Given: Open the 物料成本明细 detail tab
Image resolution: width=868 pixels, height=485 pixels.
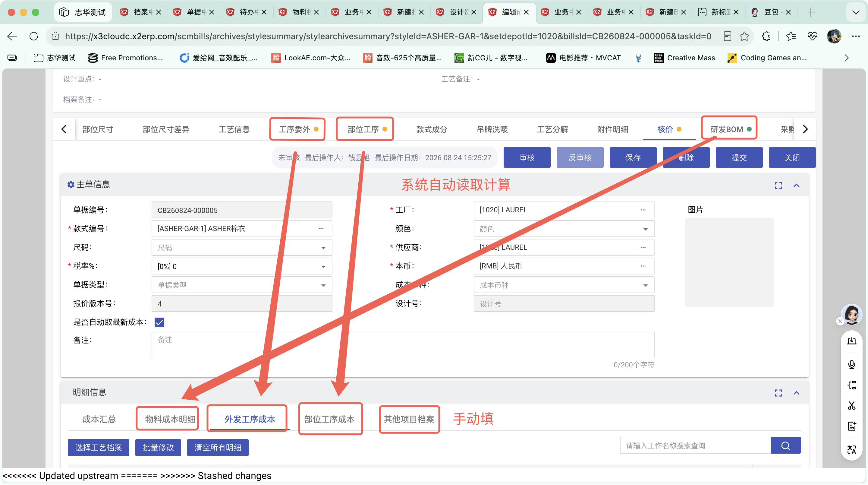Looking at the screenshot, I should tap(170, 419).
